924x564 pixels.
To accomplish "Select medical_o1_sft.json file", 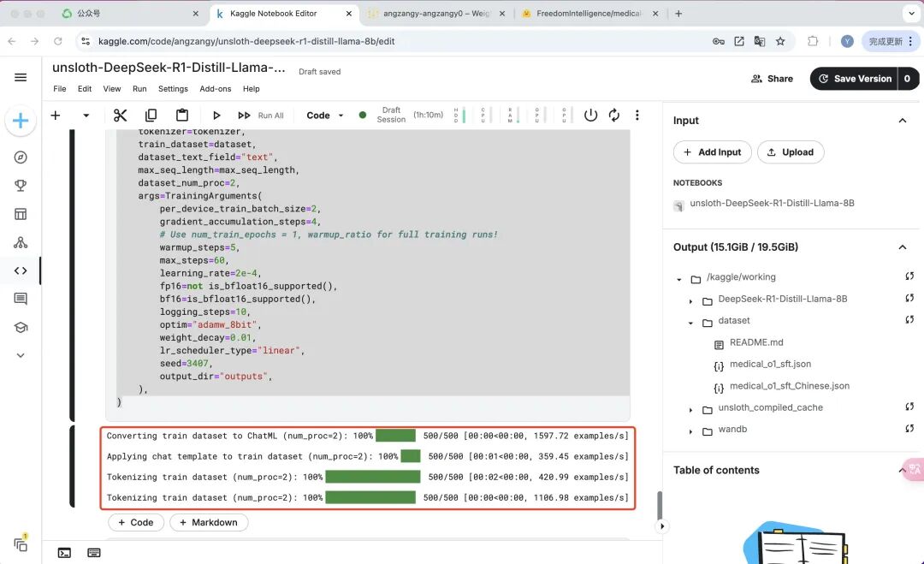I will pyautogui.click(x=770, y=365).
